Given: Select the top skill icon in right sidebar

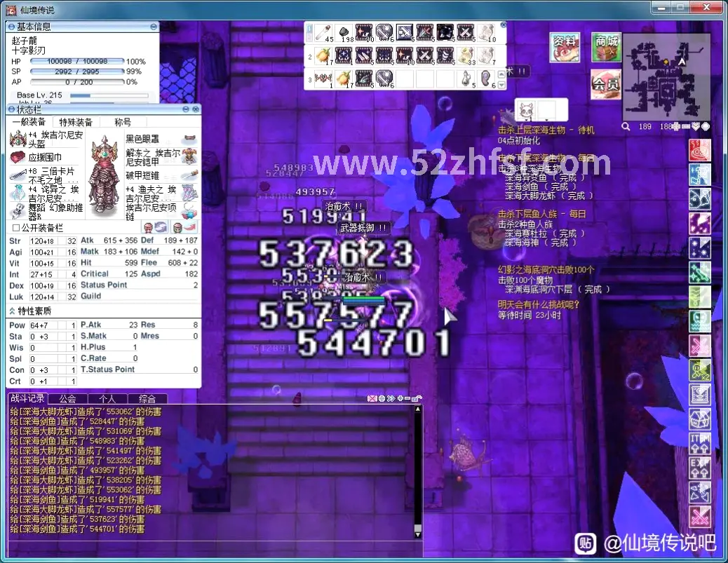Looking at the screenshot, I should click(699, 149).
